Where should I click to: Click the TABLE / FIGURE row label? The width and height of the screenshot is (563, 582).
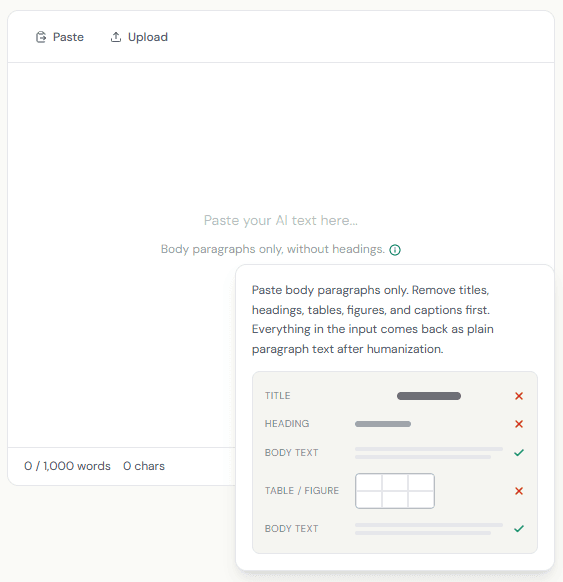(302, 491)
